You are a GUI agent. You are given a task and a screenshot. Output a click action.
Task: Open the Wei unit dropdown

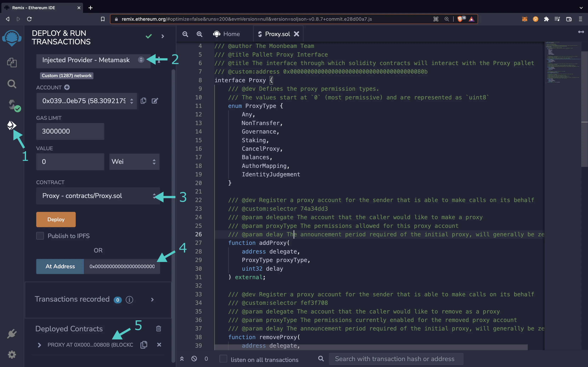point(134,162)
